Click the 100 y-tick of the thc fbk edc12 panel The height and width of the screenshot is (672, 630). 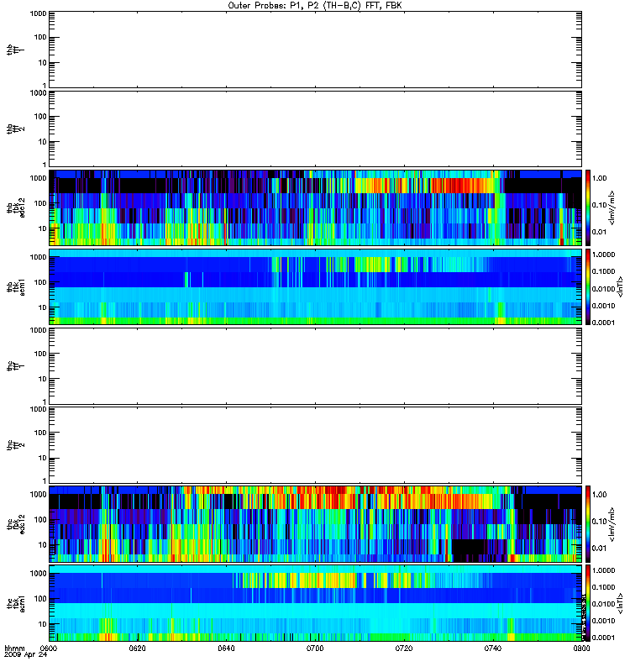click(40, 520)
